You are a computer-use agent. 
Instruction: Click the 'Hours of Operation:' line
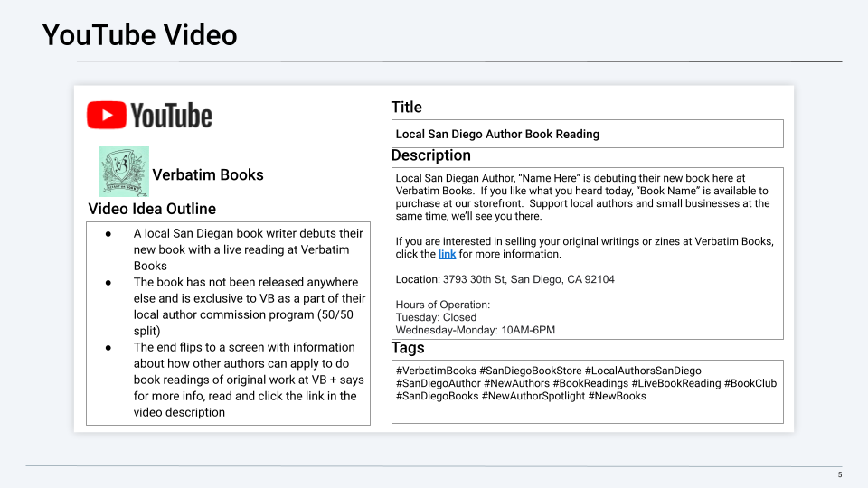tap(443, 305)
